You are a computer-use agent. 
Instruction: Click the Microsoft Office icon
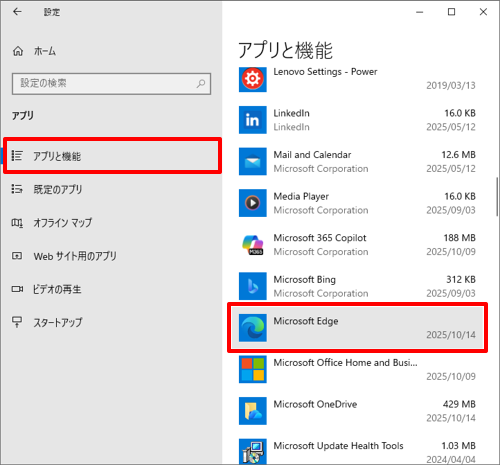coord(253,369)
